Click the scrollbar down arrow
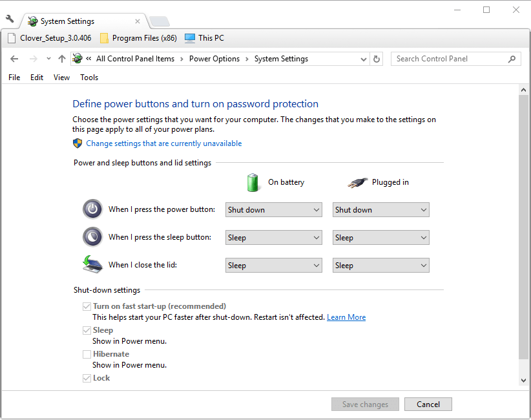Image resolution: width=531 pixels, height=420 pixels. 523,381
